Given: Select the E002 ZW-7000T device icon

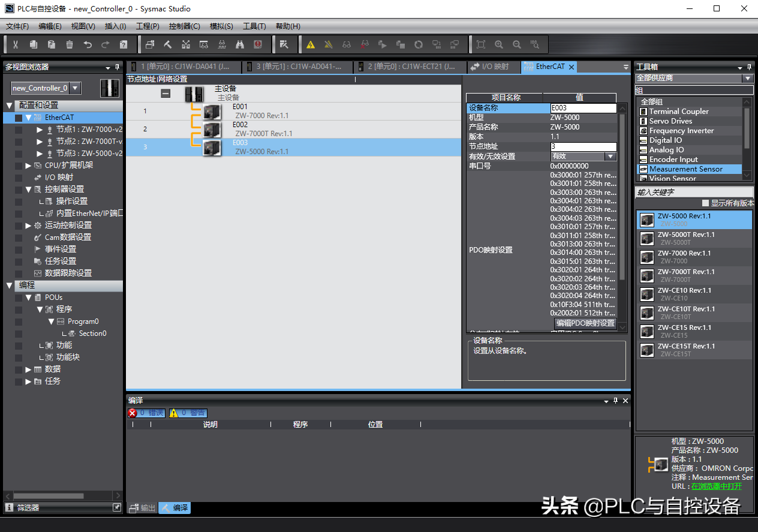Looking at the screenshot, I should (211, 130).
